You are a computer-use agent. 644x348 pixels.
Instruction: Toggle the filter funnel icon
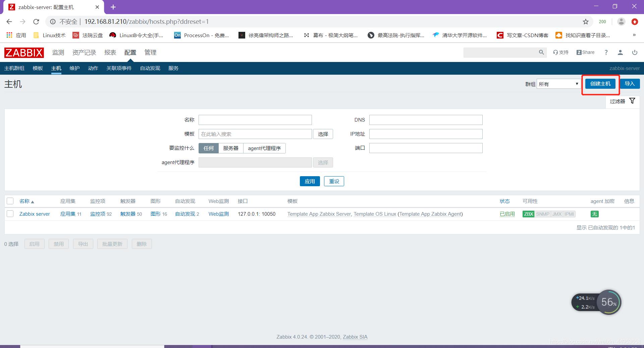point(632,101)
